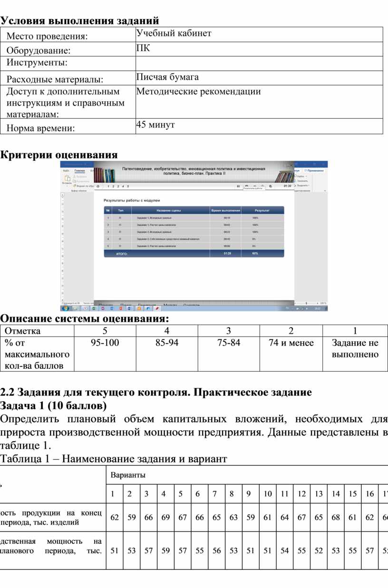
Task: Click the variant 10 column header
Action: (268, 494)
